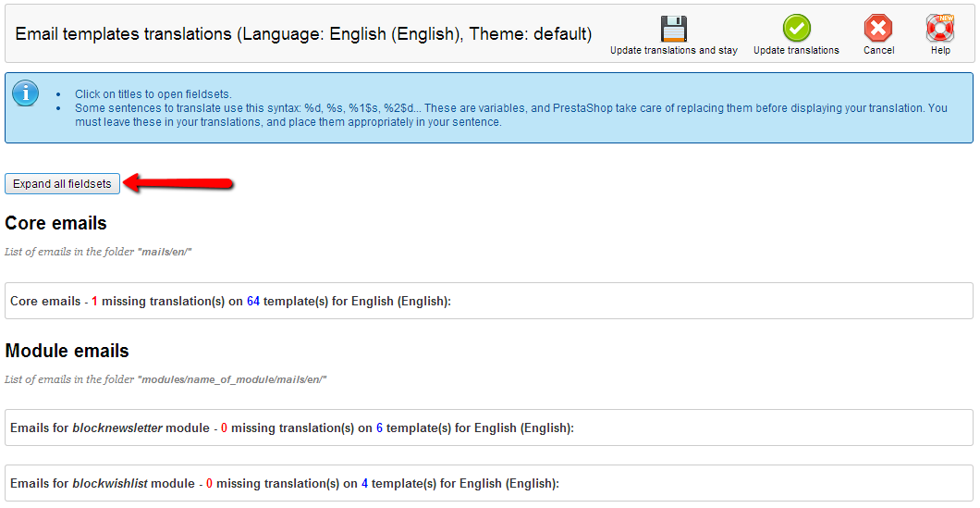980x508 pixels.
Task: Select the "Update translations" label under the checkmark
Action: pyautogui.click(x=796, y=51)
